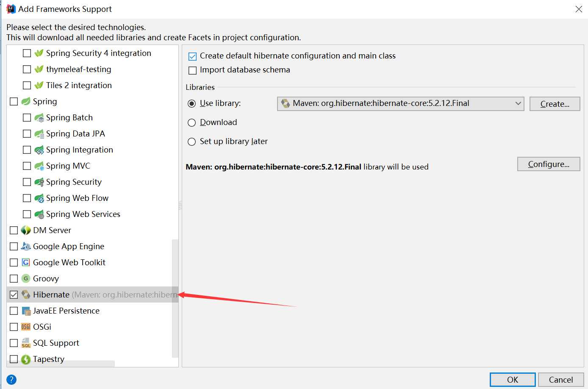Click the Tiles 2 integration leaf icon

[39, 86]
